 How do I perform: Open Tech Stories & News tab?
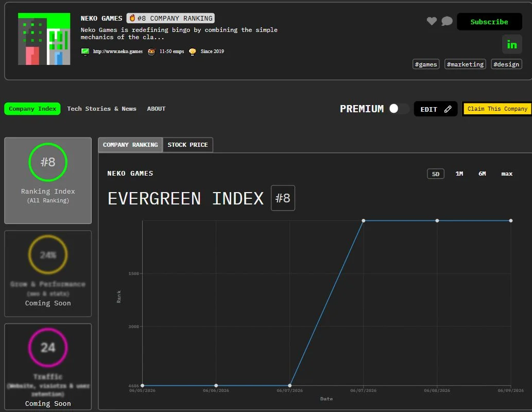101,109
